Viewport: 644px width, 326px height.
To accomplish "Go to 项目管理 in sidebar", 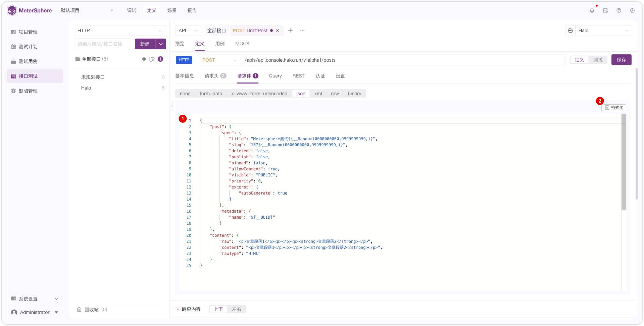I will coord(35,32).
